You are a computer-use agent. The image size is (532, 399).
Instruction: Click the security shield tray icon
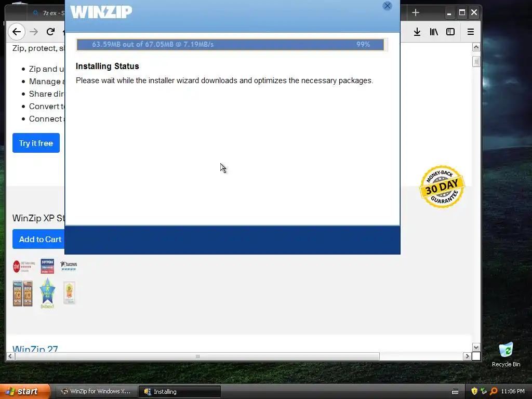coord(474,391)
